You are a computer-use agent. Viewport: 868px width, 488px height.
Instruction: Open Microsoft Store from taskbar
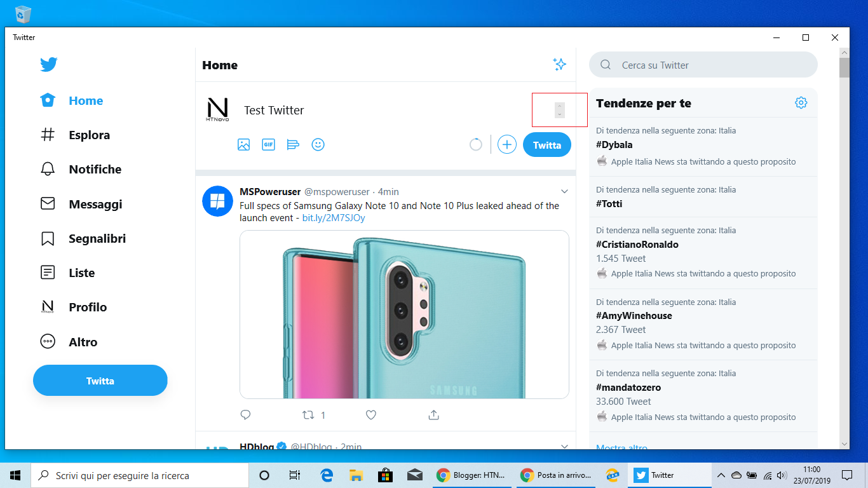386,475
